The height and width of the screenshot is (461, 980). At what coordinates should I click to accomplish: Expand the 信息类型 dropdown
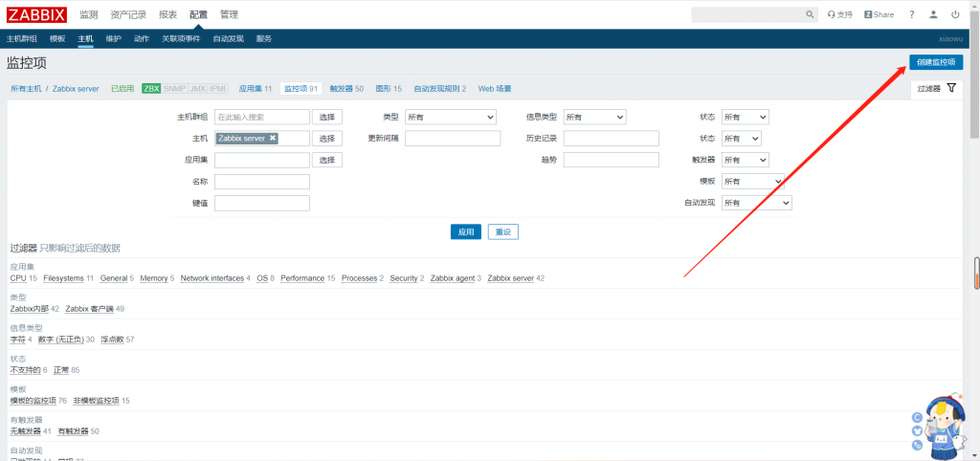click(x=593, y=117)
